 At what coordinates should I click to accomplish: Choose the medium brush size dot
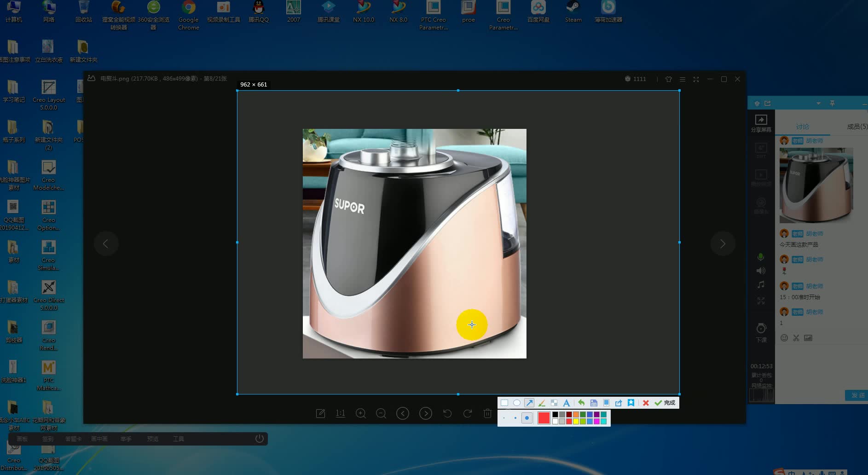tap(515, 418)
